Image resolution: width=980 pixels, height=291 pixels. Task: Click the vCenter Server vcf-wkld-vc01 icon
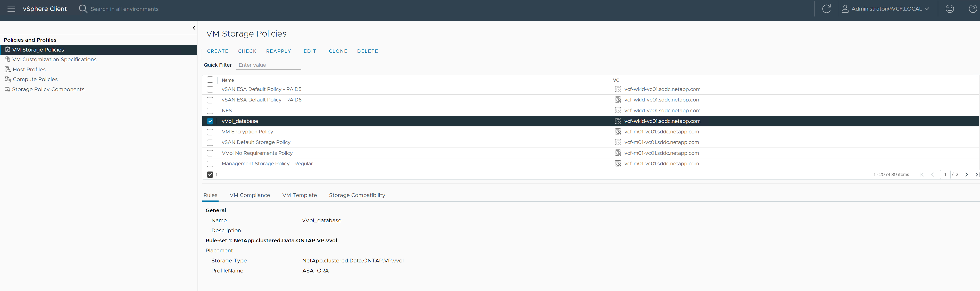click(x=618, y=121)
